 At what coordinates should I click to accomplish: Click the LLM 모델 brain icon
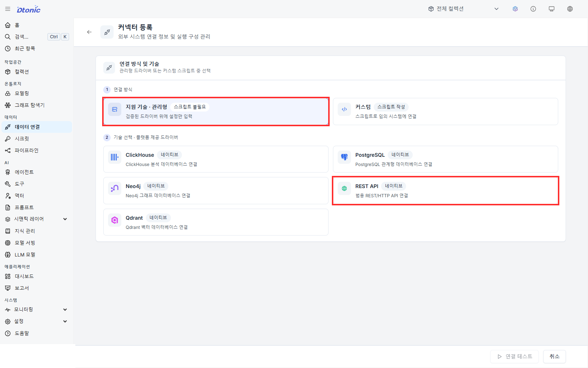(8, 255)
